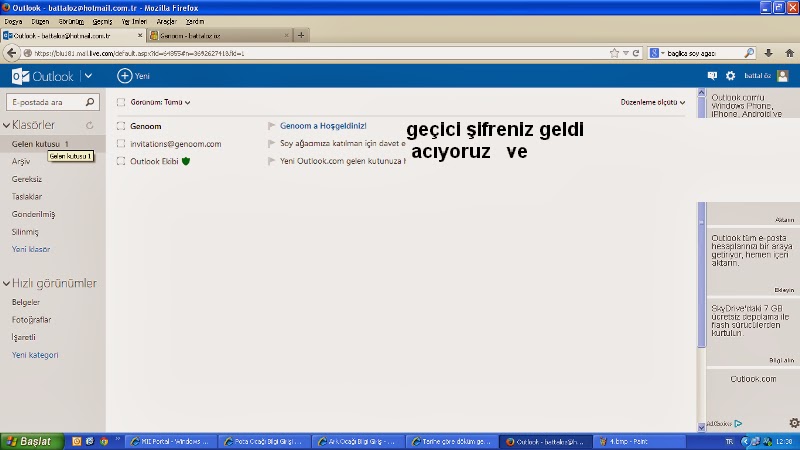Open a new tab with plus button
The height and width of the screenshot is (450, 800).
(301, 35)
